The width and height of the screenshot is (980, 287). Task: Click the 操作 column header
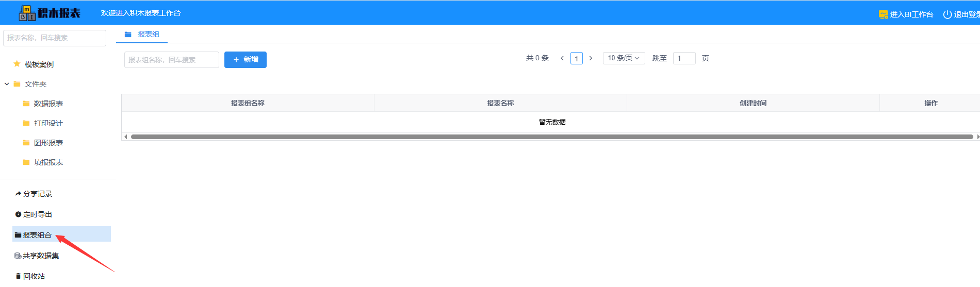point(930,103)
